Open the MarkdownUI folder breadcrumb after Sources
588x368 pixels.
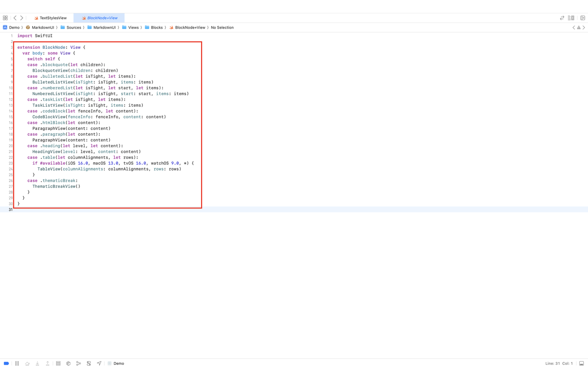point(102,28)
